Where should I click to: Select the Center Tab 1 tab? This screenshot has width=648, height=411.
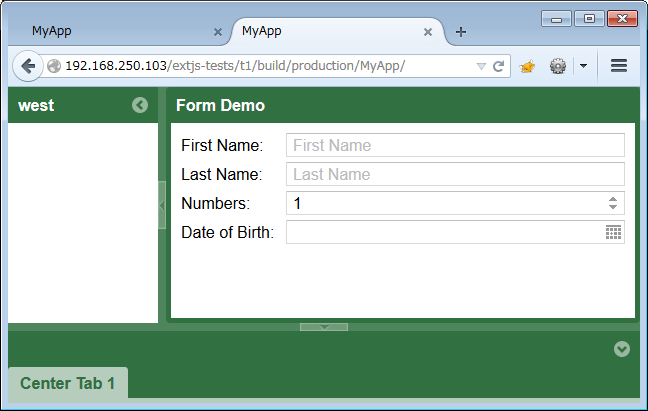[x=68, y=383]
